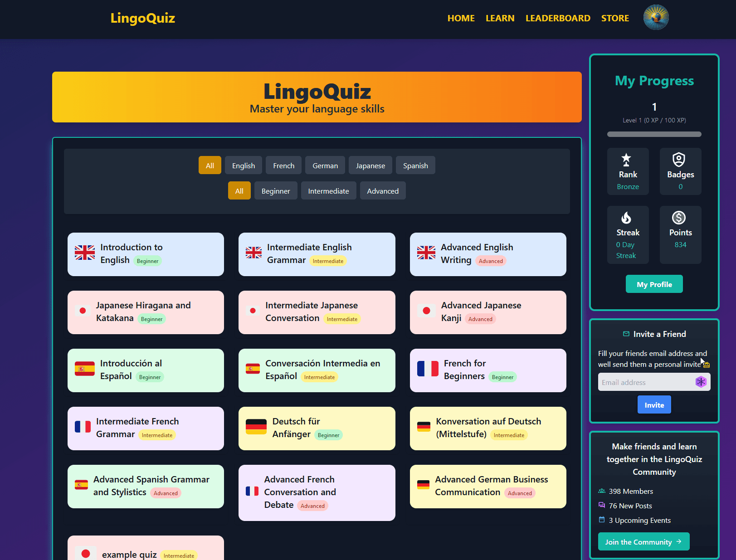Screen dimensions: 736x560
Task: Click Join the Community button
Action: [644, 542]
